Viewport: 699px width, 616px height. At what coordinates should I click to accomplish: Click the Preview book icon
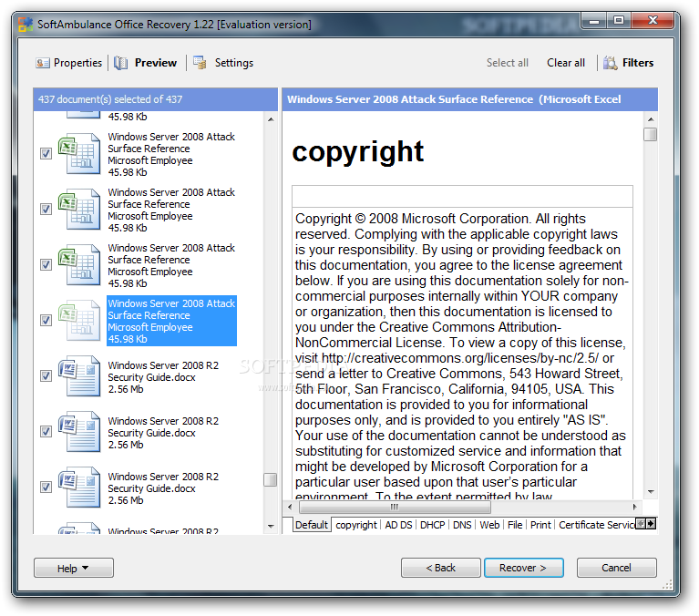pyautogui.click(x=120, y=63)
